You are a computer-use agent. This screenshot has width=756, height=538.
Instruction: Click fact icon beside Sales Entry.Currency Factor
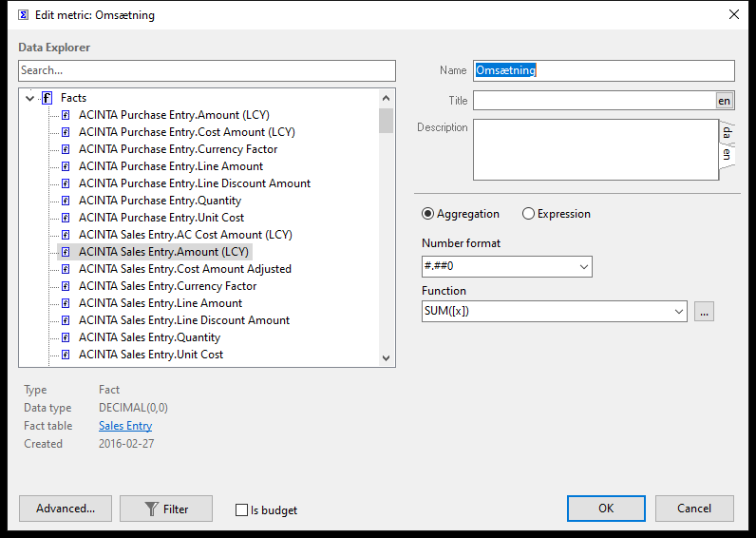click(x=66, y=286)
